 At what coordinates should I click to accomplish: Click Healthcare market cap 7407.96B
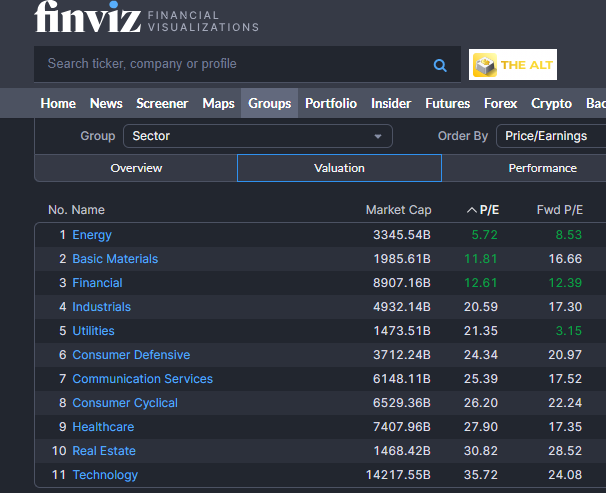(x=402, y=427)
